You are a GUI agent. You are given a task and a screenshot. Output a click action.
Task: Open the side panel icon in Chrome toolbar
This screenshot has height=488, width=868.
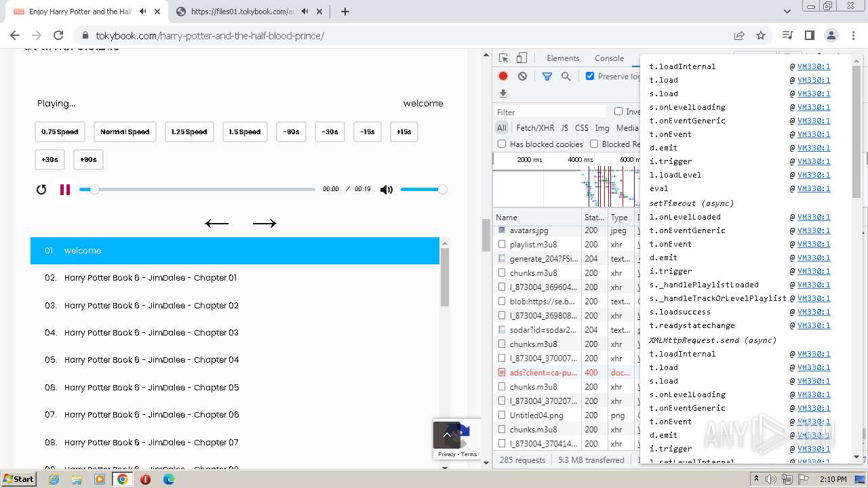pyautogui.click(x=810, y=35)
